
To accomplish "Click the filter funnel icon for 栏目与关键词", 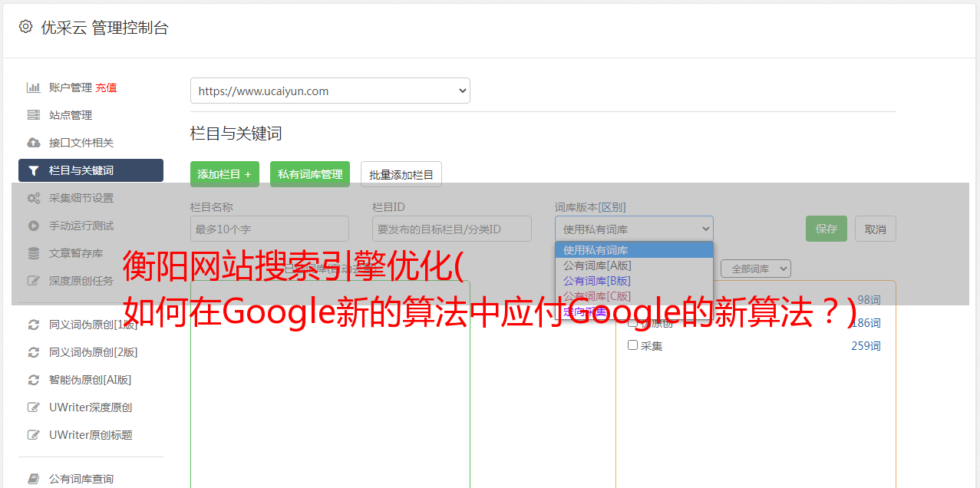I will point(34,170).
